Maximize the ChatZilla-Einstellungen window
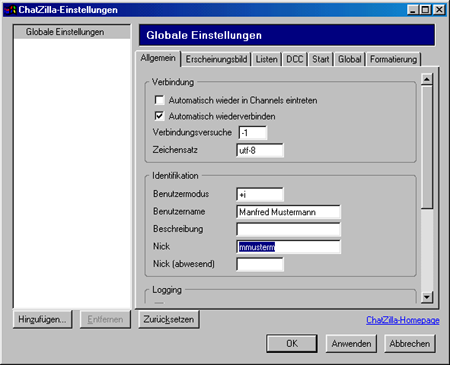This screenshot has width=450, height=365. pyautogui.click(x=425, y=10)
